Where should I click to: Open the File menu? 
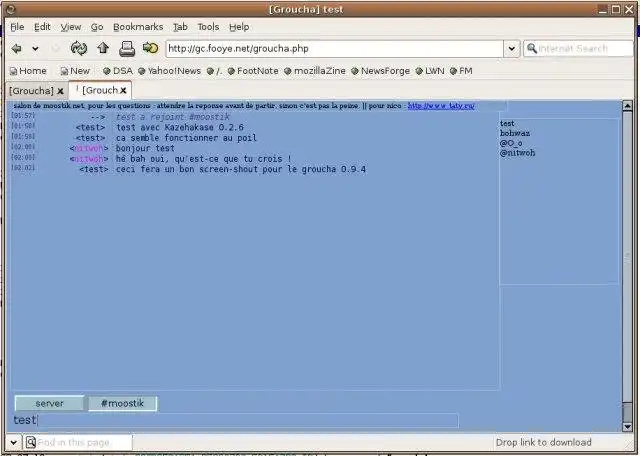point(17,27)
